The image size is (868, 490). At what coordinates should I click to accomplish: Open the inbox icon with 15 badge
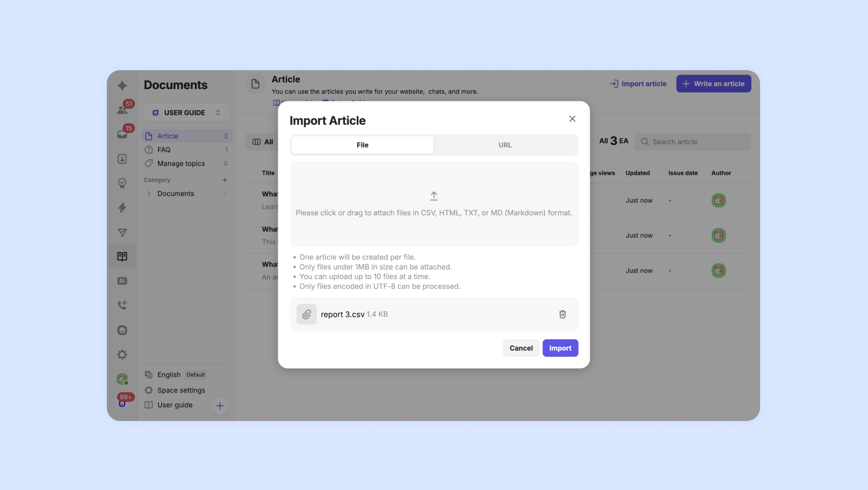[x=122, y=134]
